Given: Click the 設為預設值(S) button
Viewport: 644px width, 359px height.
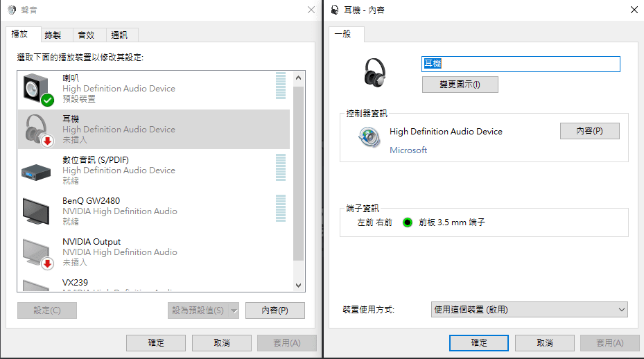Looking at the screenshot, I should pyautogui.click(x=198, y=310).
